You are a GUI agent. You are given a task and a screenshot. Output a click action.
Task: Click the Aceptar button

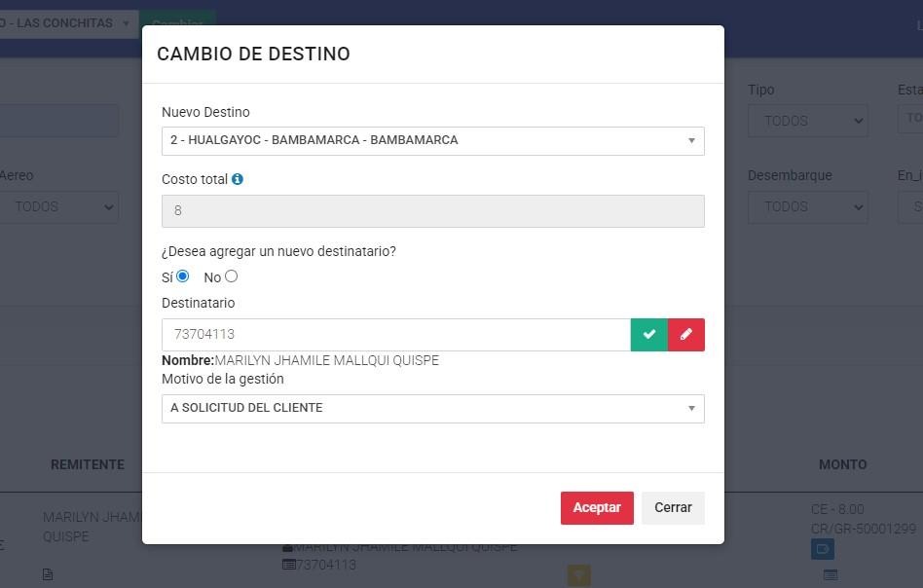click(597, 507)
